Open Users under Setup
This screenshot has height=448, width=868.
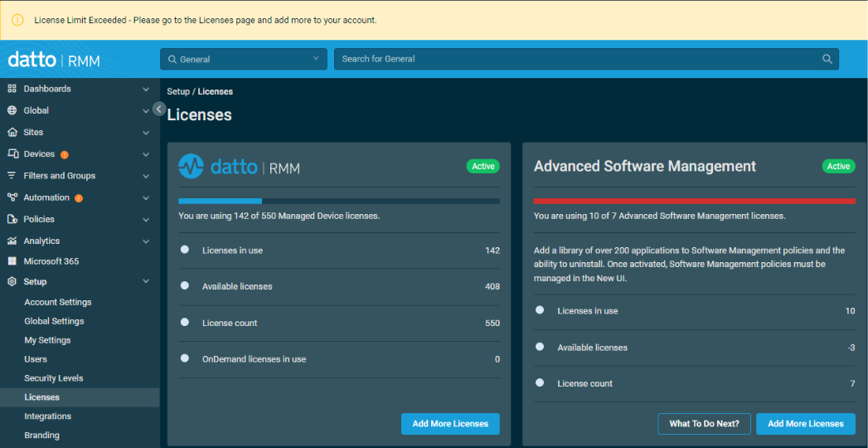click(36, 359)
